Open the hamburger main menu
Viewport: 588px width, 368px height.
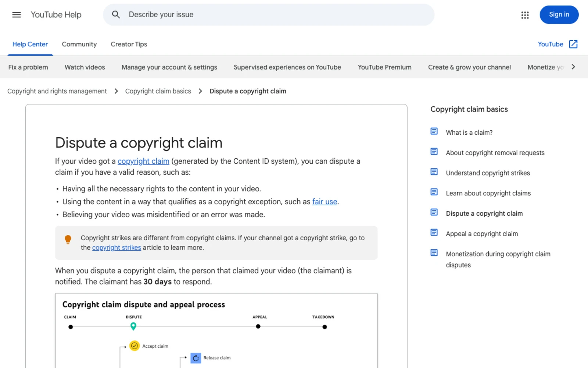17,15
